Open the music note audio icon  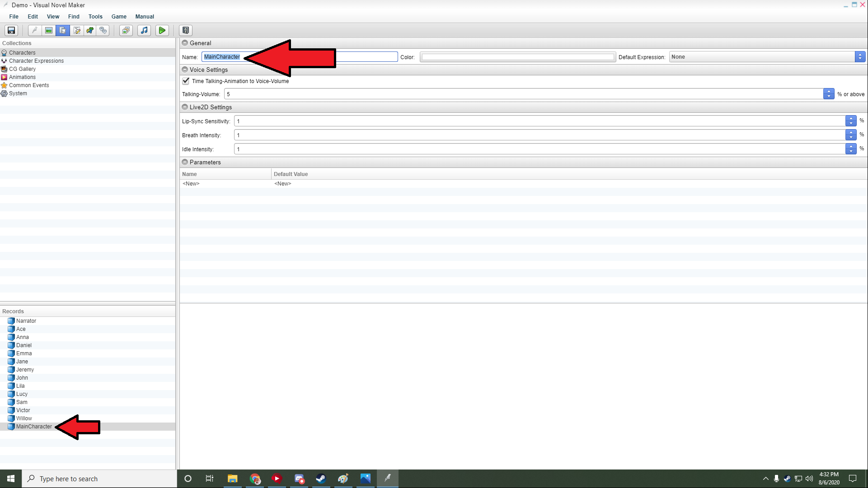(x=144, y=30)
